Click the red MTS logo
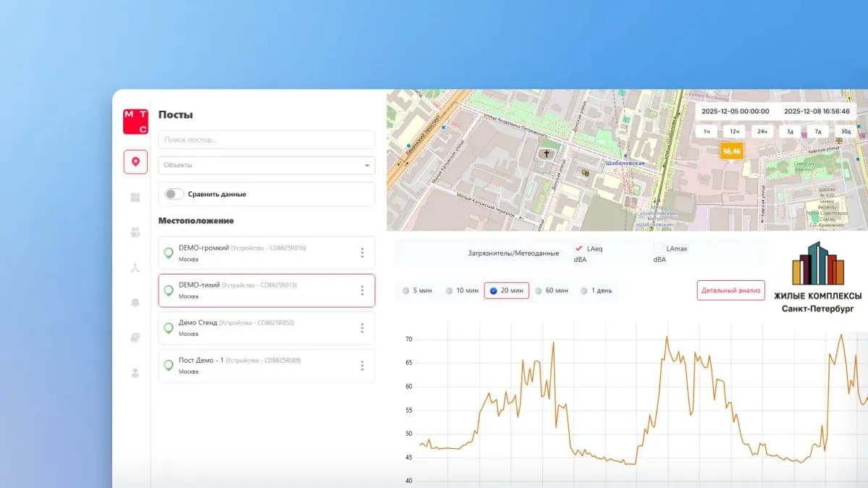The image size is (868, 488). point(135,122)
